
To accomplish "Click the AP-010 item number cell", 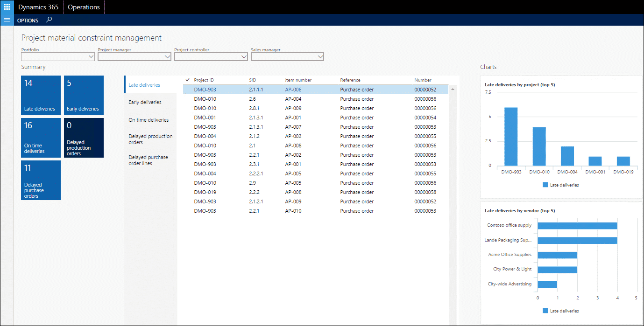I will [x=293, y=211].
